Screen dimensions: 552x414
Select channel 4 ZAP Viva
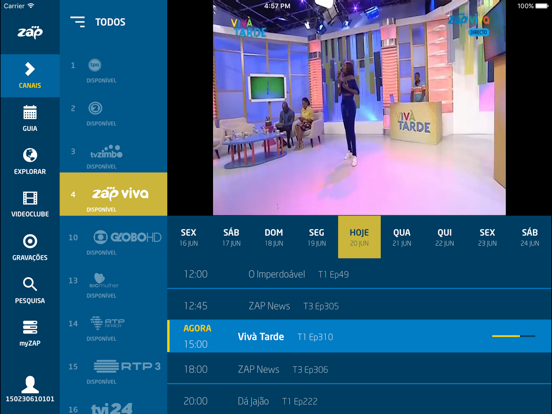coord(113,194)
